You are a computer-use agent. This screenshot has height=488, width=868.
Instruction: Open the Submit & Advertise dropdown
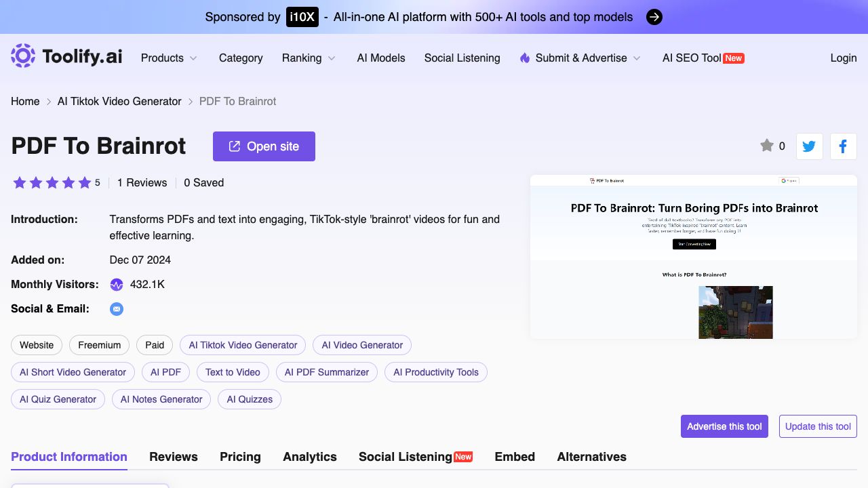pyautogui.click(x=580, y=58)
